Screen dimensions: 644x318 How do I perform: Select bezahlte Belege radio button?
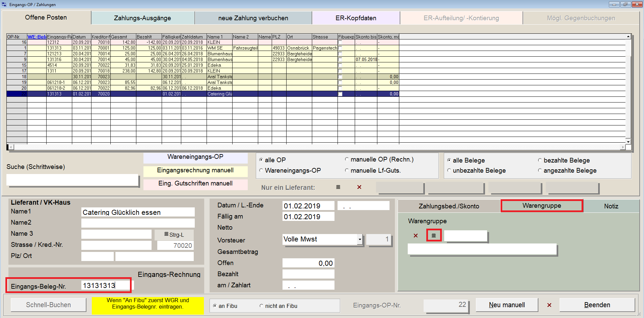(540, 160)
